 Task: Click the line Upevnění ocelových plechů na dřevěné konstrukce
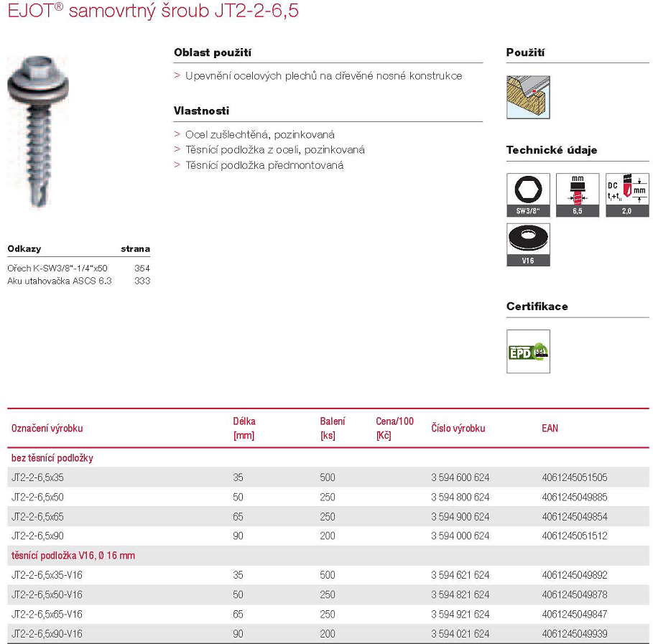[323, 76]
